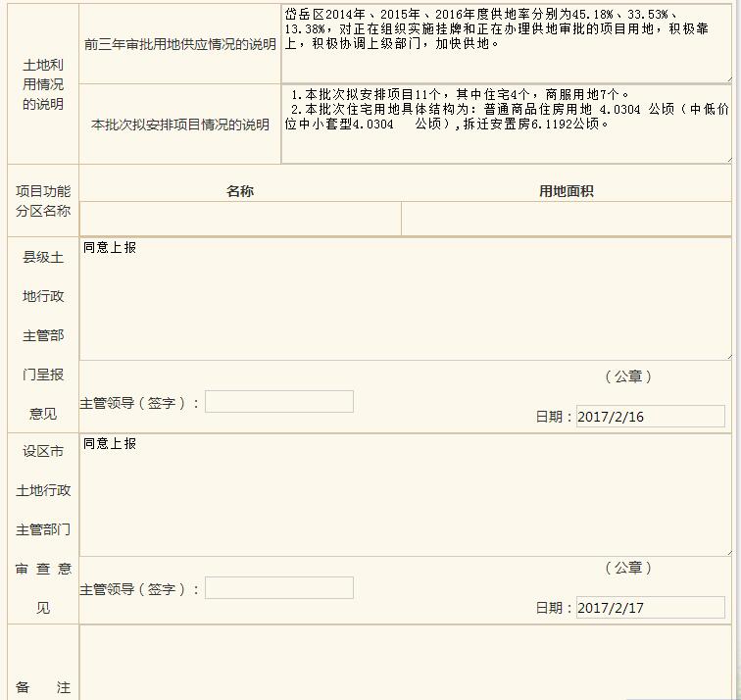The height and width of the screenshot is (700, 741).
Task: Click resize grip of city-level opinion text area
Action: tap(726, 552)
